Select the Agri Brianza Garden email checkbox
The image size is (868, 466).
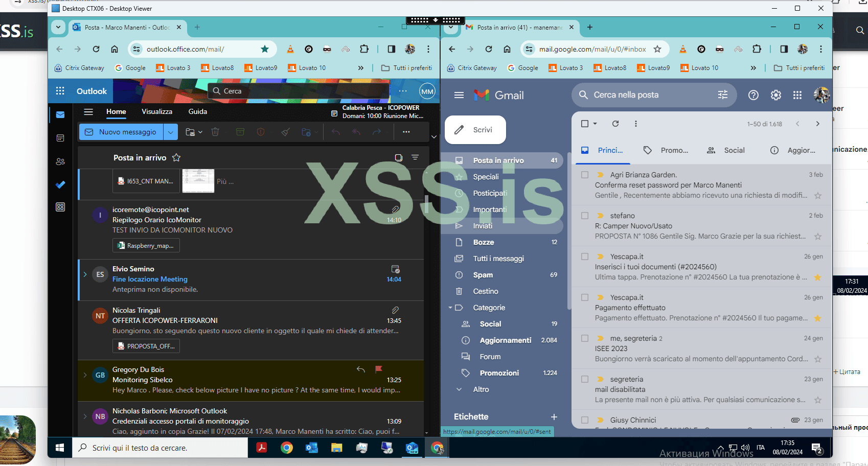585,175
